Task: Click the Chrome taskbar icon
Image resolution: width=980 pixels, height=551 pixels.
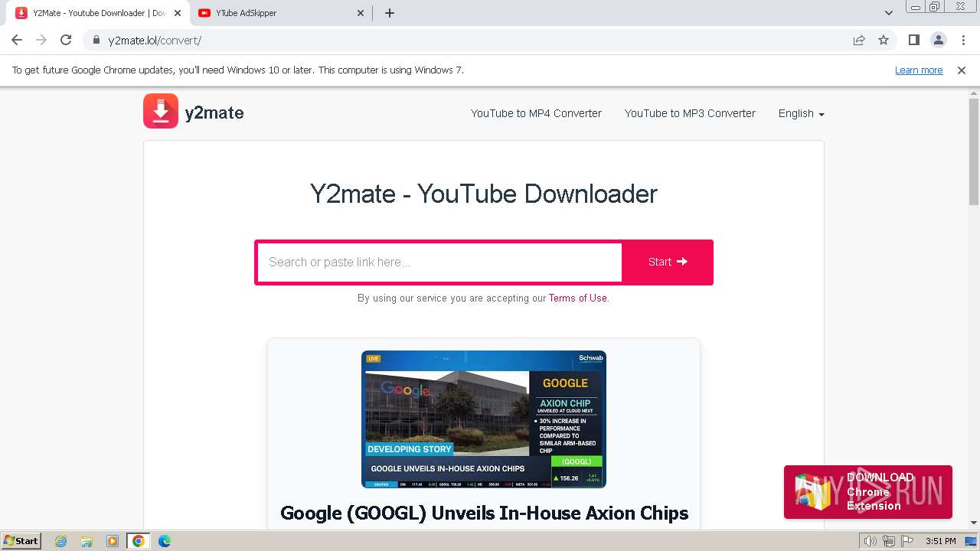Action: (x=139, y=541)
